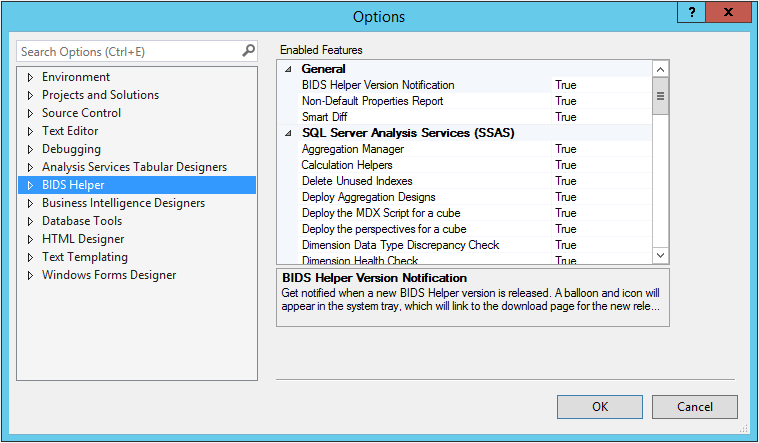Expand the Source Control node
Screen dimensions: 759x443
30,113
